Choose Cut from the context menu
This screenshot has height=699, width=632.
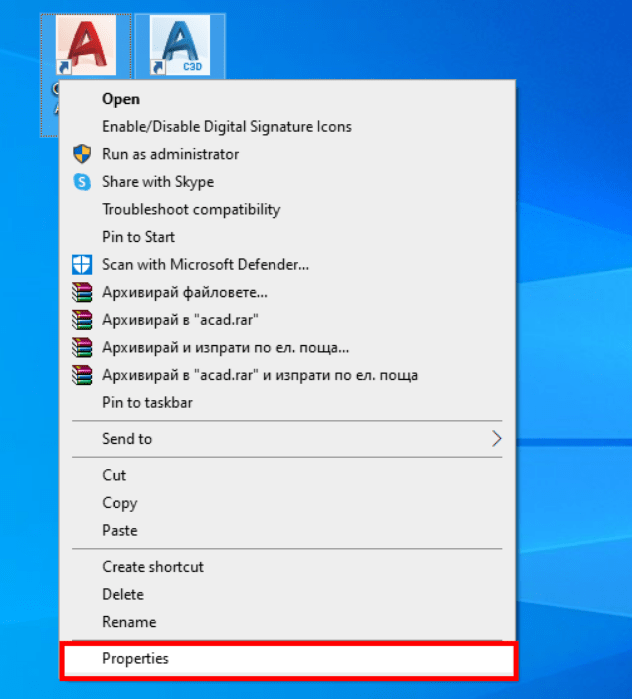click(x=287, y=476)
